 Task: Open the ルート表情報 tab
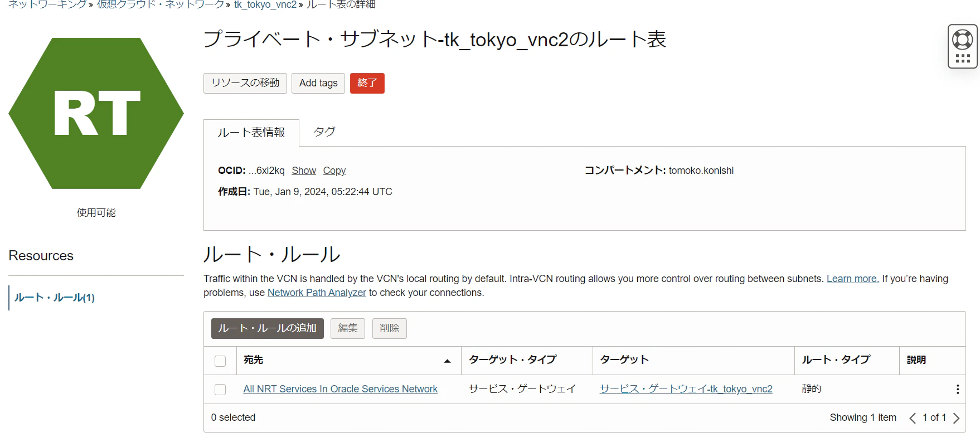(251, 133)
